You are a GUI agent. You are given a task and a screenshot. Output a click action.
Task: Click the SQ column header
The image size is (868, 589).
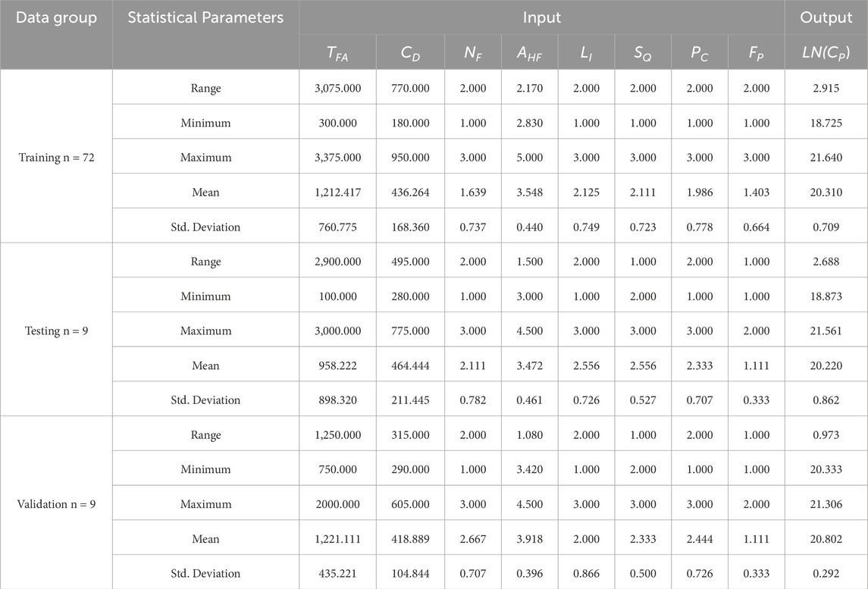coord(643,52)
